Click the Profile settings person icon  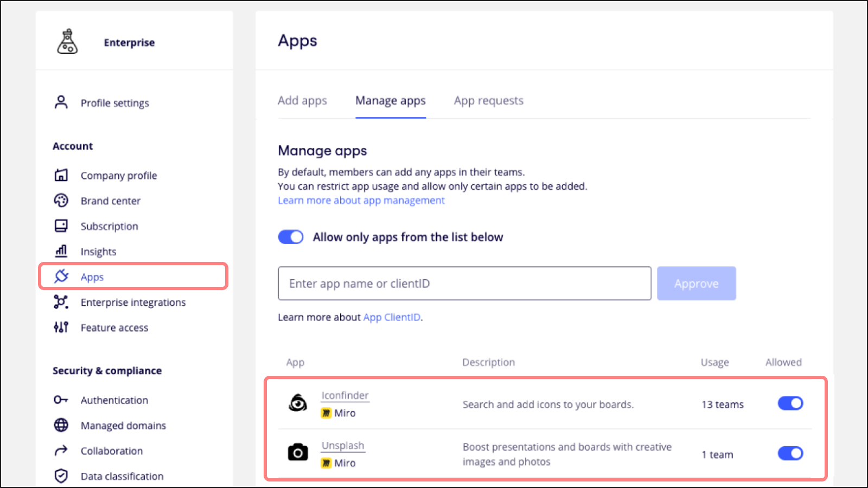coord(61,102)
